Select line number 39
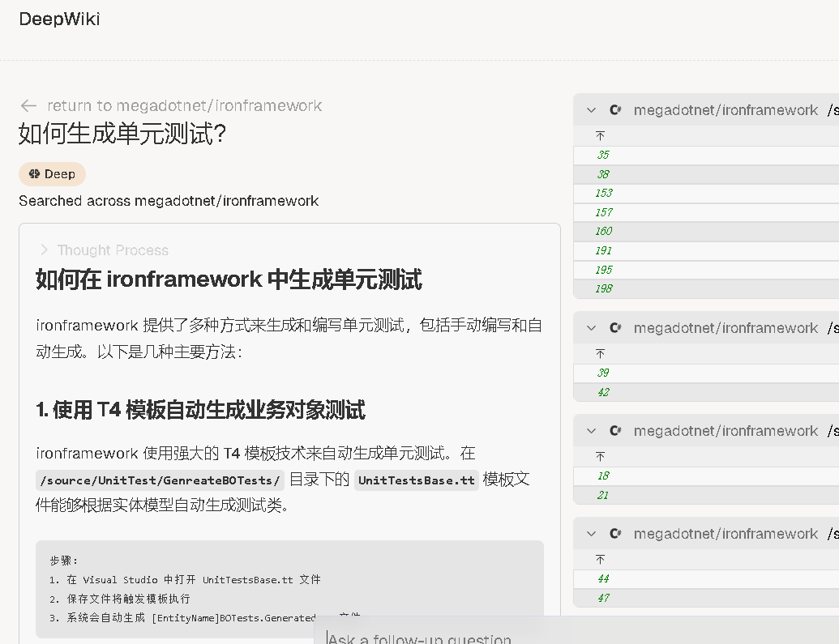Screen dimensions: 839x644 (603, 373)
